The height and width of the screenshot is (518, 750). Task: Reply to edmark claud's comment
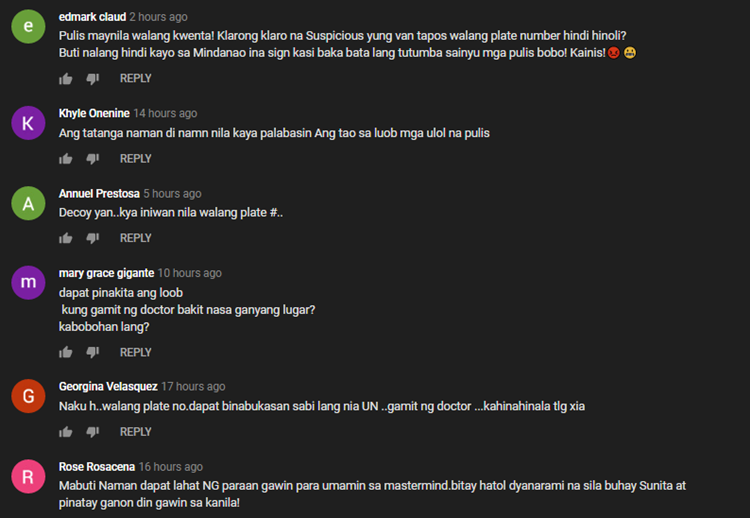click(135, 78)
